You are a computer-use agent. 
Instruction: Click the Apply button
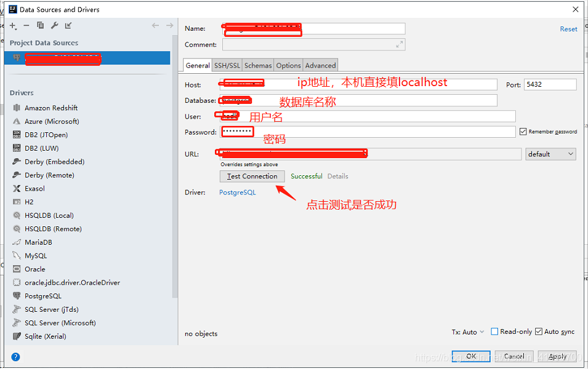point(557,356)
